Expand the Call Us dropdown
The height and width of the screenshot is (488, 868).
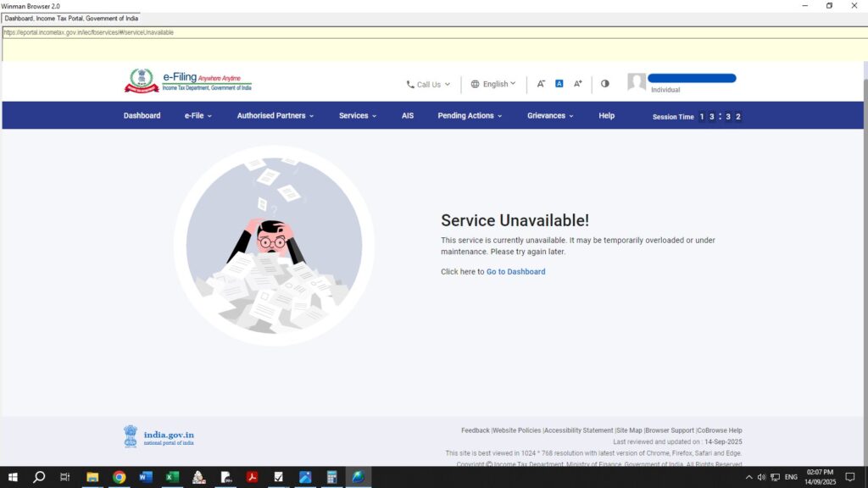pyautogui.click(x=428, y=85)
